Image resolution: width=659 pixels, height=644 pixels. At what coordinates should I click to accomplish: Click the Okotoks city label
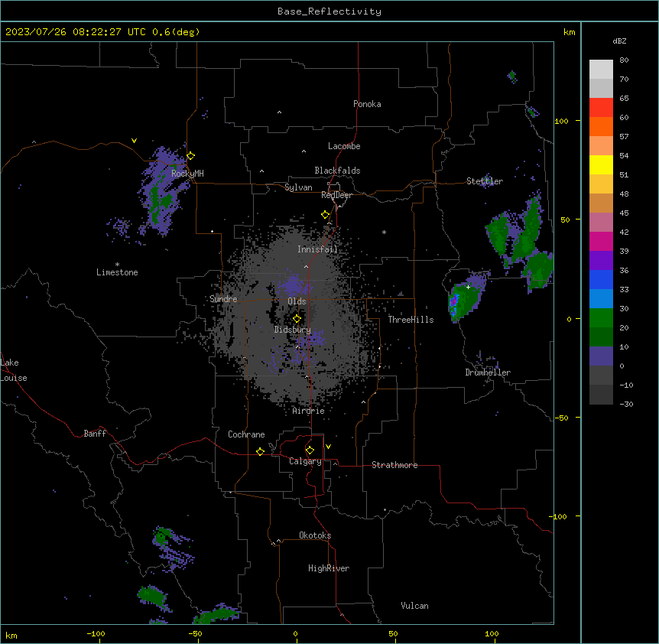click(x=315, y=535)
